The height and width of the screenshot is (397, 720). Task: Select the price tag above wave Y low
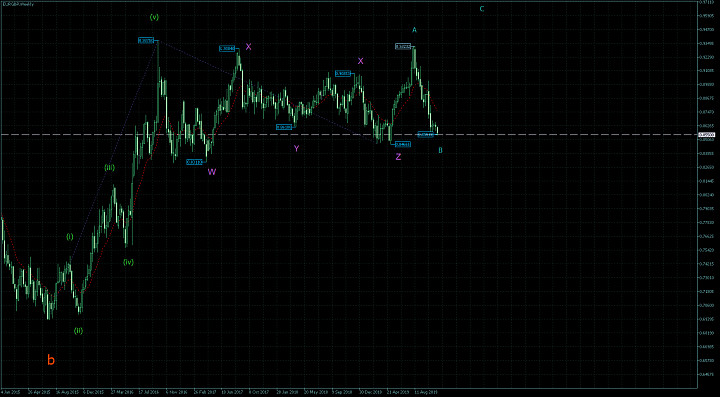click(284, 127)
